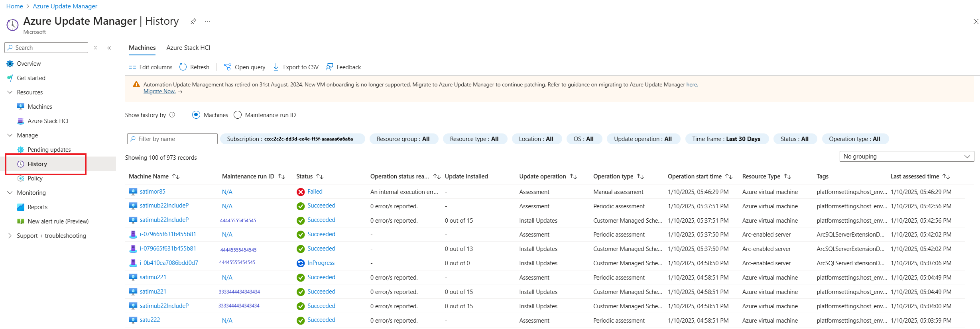This screenshot has width=980, height=329.
Task: Open the Status filter pill
Action: coord(795,139)
